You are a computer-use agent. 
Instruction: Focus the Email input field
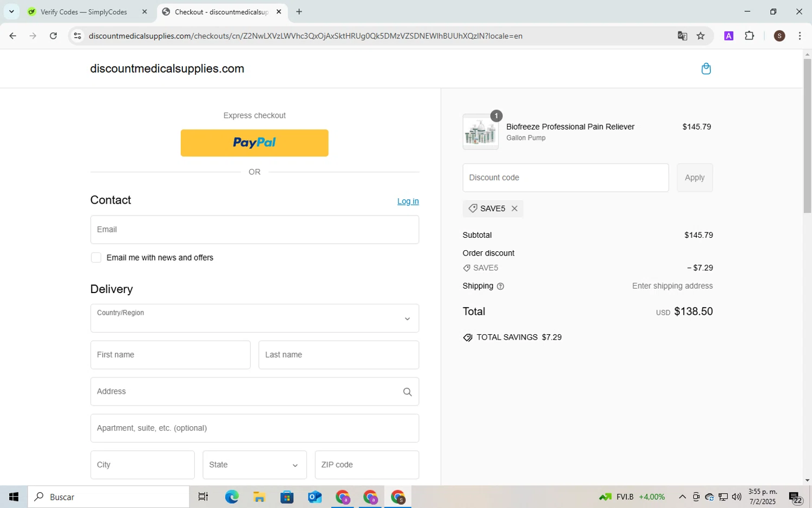[254, 230]
